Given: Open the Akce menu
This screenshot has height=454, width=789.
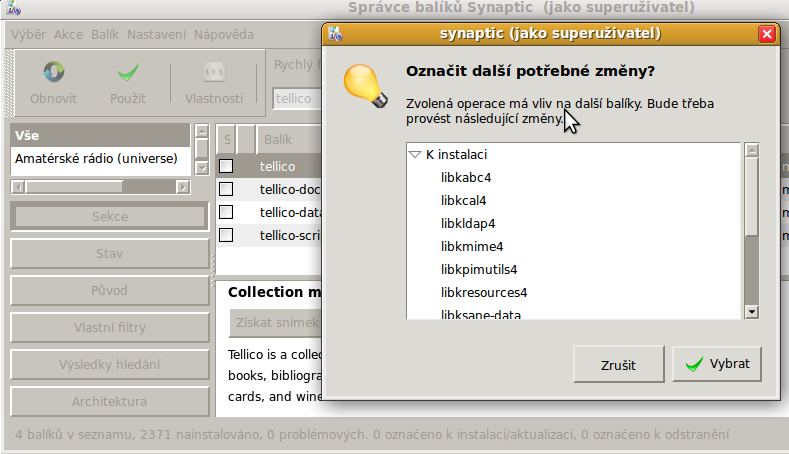Looking at the screenshot, I should tap(68, 35).
